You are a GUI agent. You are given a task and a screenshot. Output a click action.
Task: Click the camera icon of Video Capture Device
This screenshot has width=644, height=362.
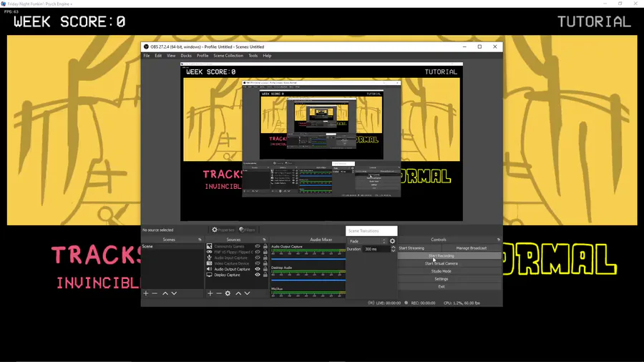pyautogui.click(x=209, y=263)
